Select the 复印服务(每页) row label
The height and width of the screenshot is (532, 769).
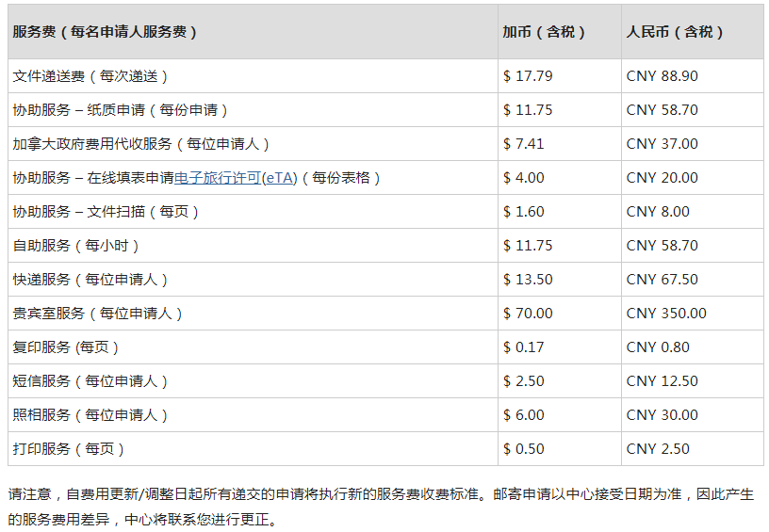click(x=66, y=347)
